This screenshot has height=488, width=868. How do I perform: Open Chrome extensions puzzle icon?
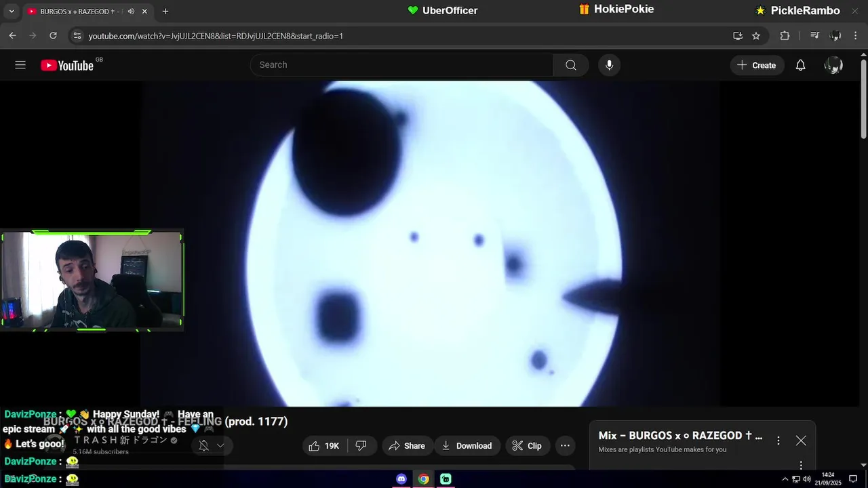point(785,36)
